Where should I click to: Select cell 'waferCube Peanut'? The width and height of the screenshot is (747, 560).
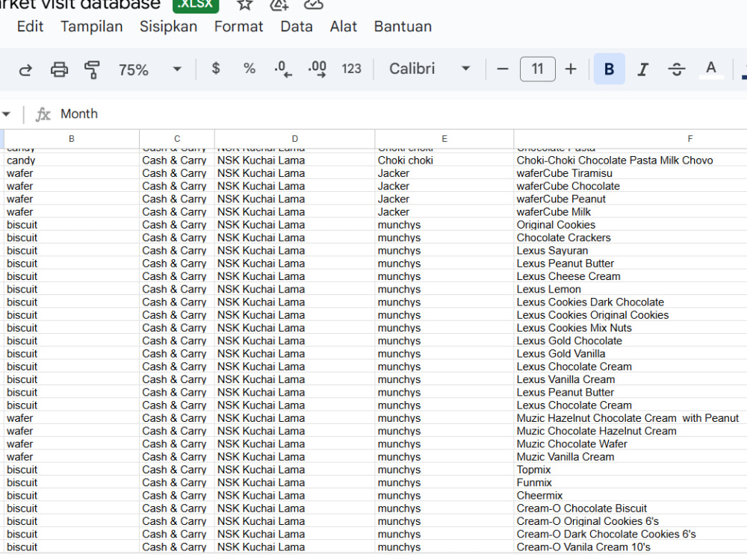630,199
